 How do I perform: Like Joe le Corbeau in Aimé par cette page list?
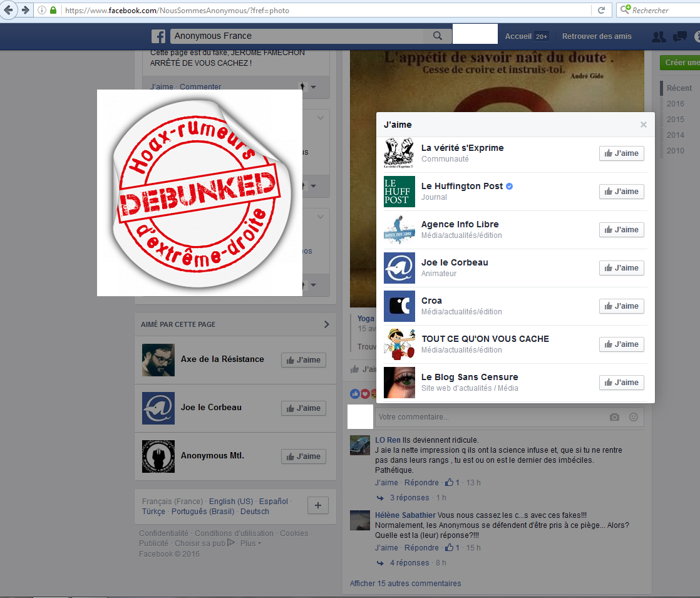point(304,408)
